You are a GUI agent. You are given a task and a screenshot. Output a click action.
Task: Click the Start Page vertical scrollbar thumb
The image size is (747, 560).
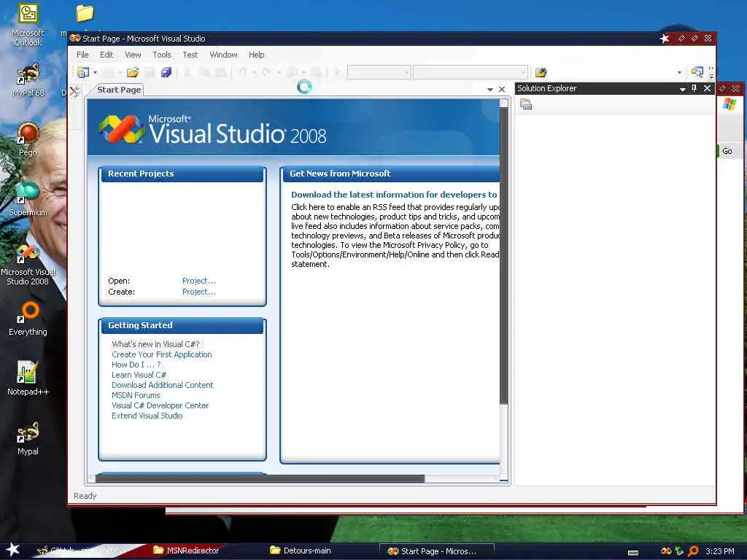click(503, 254)
